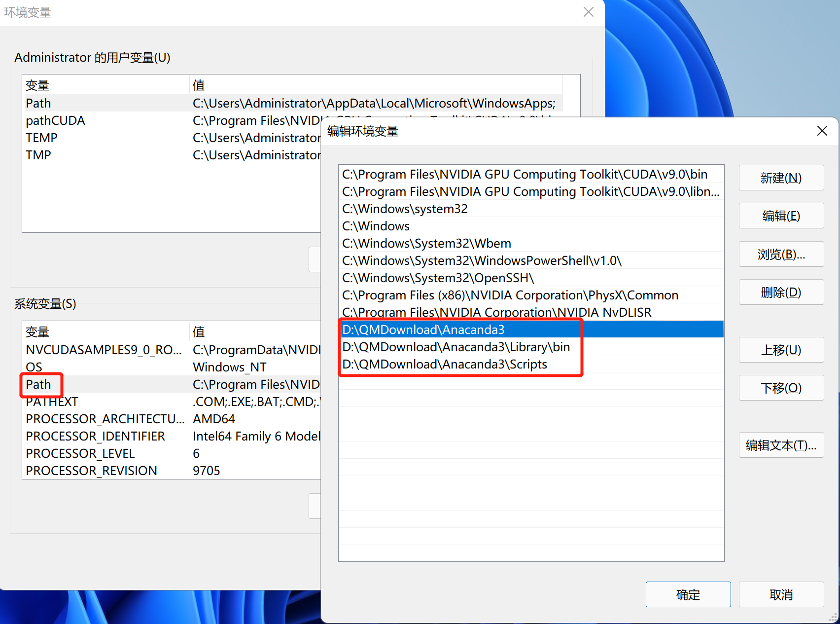
Task: Select the System32\Wbem path entry
Action: coord(531,243)
